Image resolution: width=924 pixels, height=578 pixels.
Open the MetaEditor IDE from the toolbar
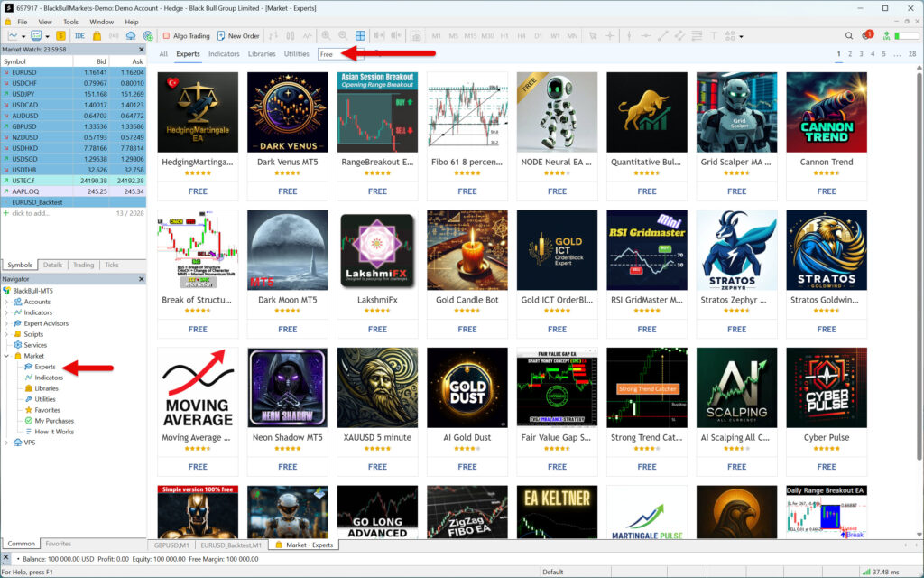[x=80, y=36]
